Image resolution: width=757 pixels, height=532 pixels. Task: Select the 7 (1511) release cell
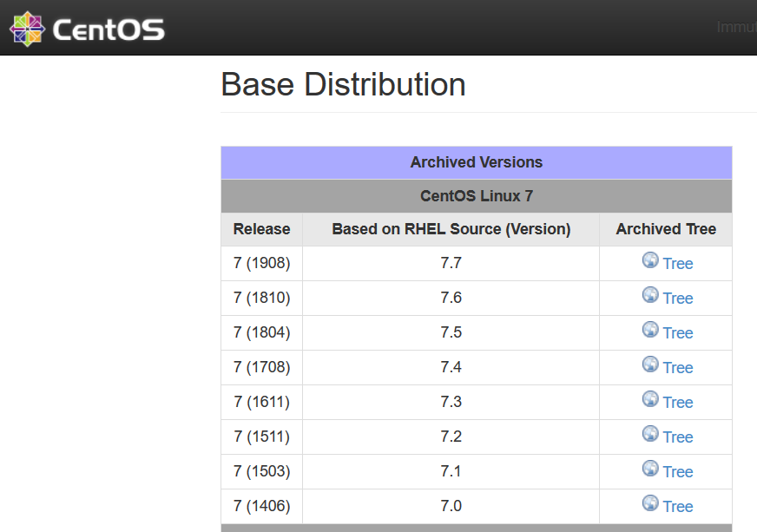coord(261,437)
